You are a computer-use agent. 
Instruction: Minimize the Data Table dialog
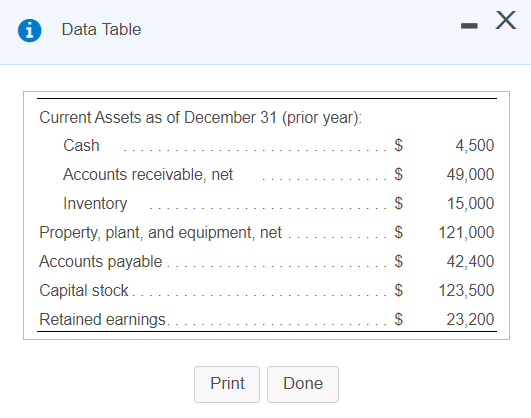[x=469, y=26]
